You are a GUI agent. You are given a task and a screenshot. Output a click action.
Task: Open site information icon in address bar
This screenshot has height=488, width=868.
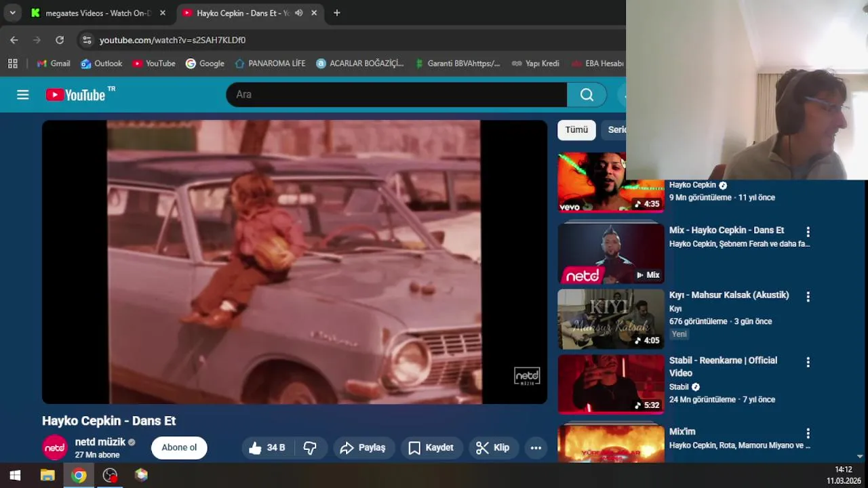87,40
